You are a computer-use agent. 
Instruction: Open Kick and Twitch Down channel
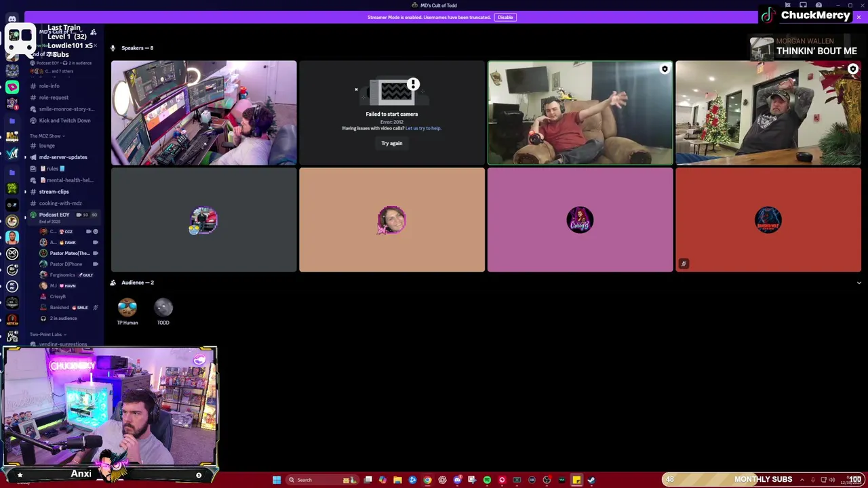click(x=64, y=121)
